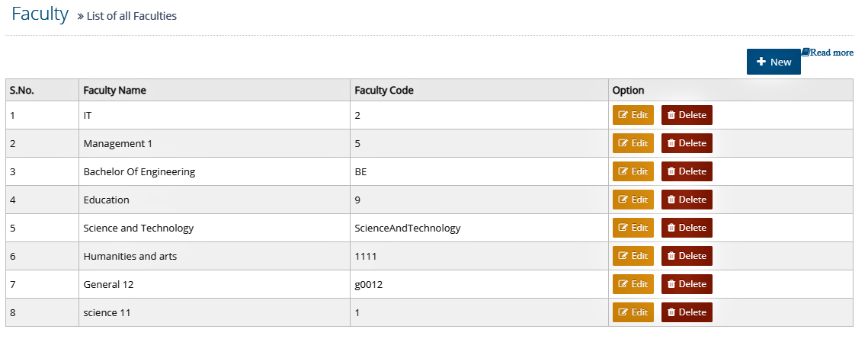Edit the General 12 faculty

point(633,284)
